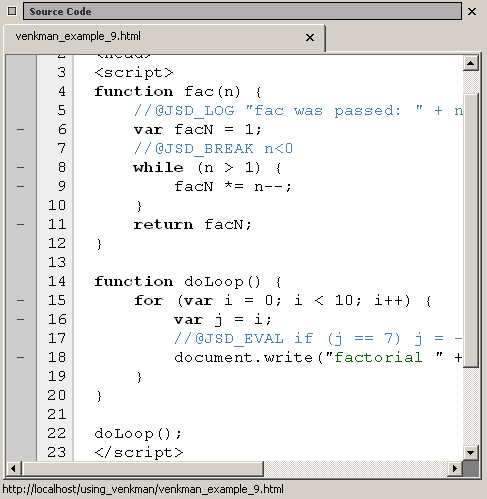Click the 'return facN;' statement
The image size is (487, 499).
tap(192, 225)
